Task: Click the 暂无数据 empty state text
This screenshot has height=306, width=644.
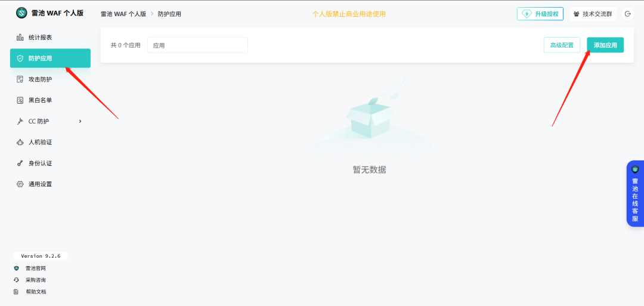Action: 369,169
